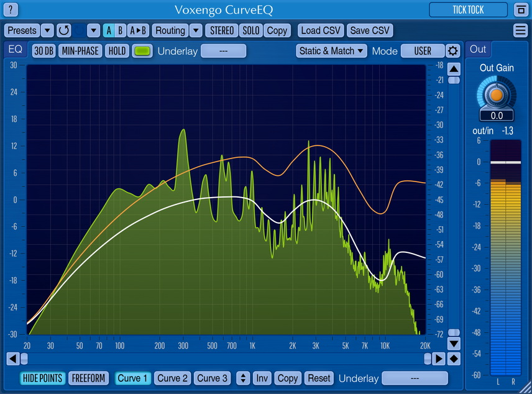Image resolution: width=532 pixels, height=394 pixels.
Task: Toggle the FREEFORM editing mode
Action: [x=89, y=378]
